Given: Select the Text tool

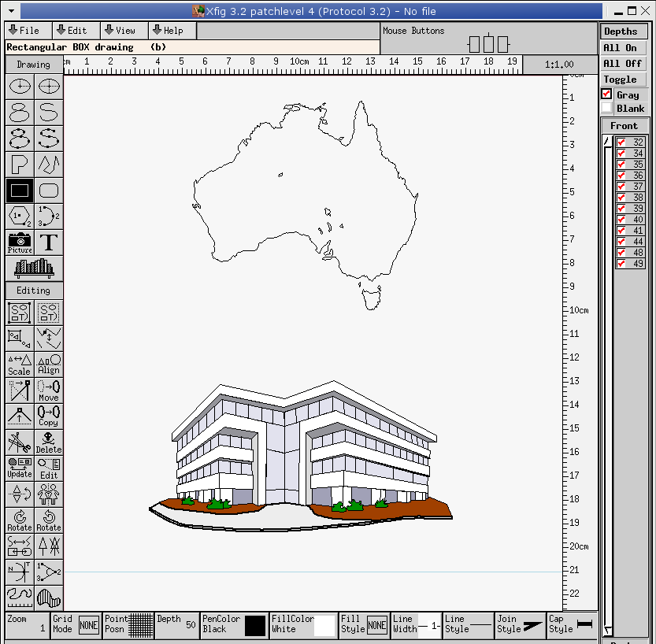Looking at the screenshot, I should coord(48,242).
